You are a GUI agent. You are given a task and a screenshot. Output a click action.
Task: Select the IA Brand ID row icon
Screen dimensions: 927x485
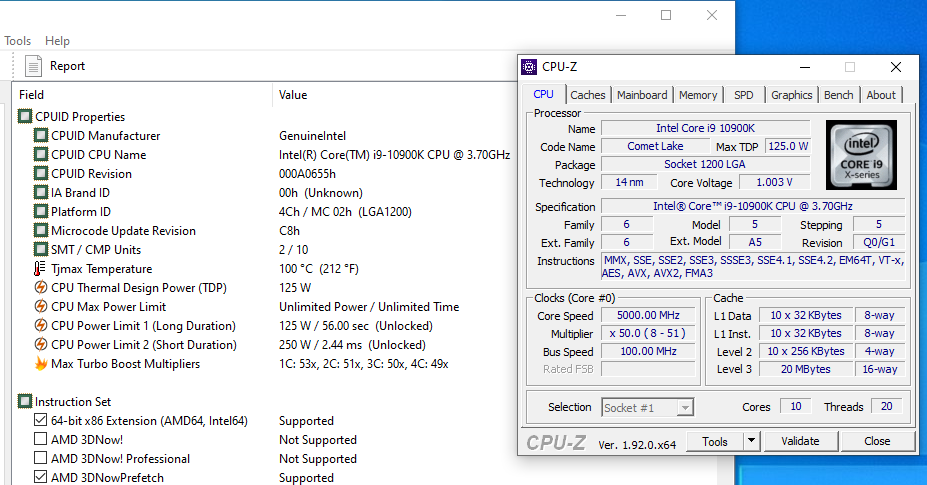tap(41, 192)
